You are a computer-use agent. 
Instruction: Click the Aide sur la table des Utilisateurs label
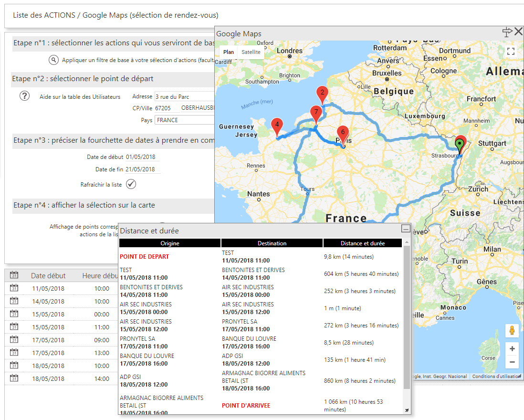[x=80, y=96]
